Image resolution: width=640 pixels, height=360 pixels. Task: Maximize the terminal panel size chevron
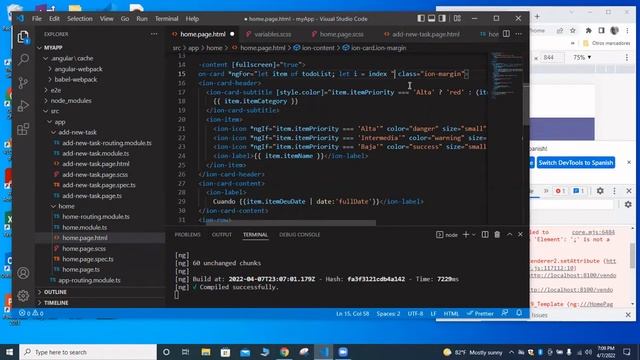click(509, 234)
